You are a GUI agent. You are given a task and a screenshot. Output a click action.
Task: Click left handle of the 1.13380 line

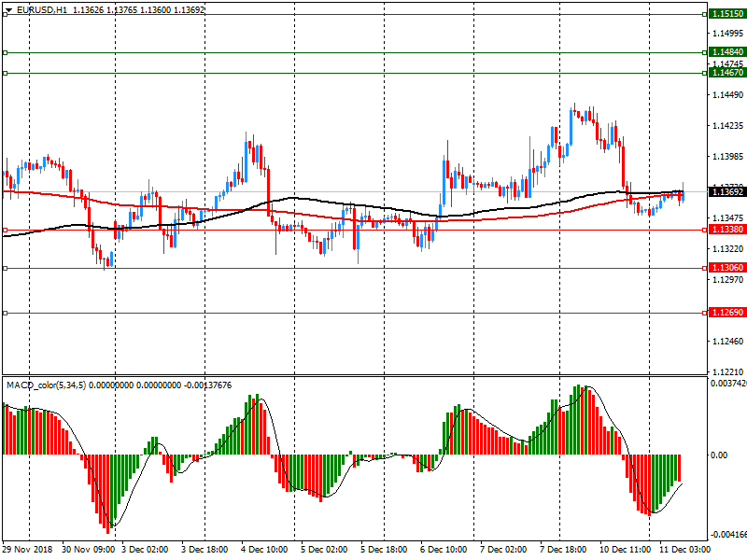pos(5,230)
